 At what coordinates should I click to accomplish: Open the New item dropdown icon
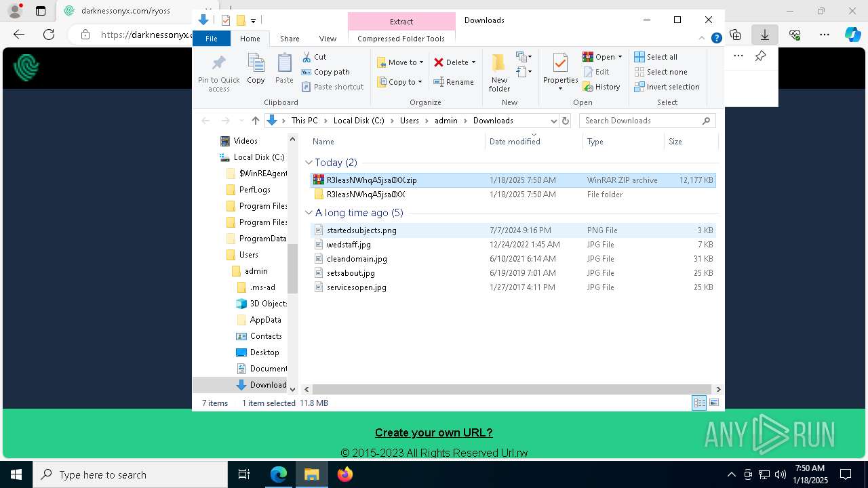coord(524,57)
